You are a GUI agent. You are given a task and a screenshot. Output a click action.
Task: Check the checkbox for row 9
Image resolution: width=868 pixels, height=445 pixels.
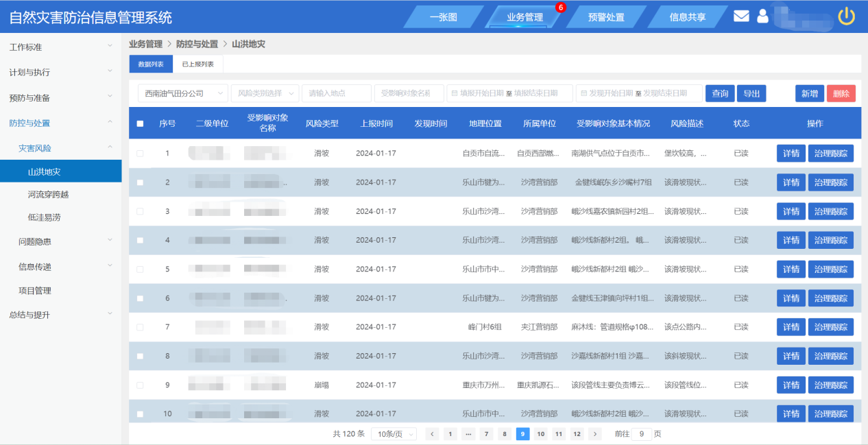pos(140,385)
